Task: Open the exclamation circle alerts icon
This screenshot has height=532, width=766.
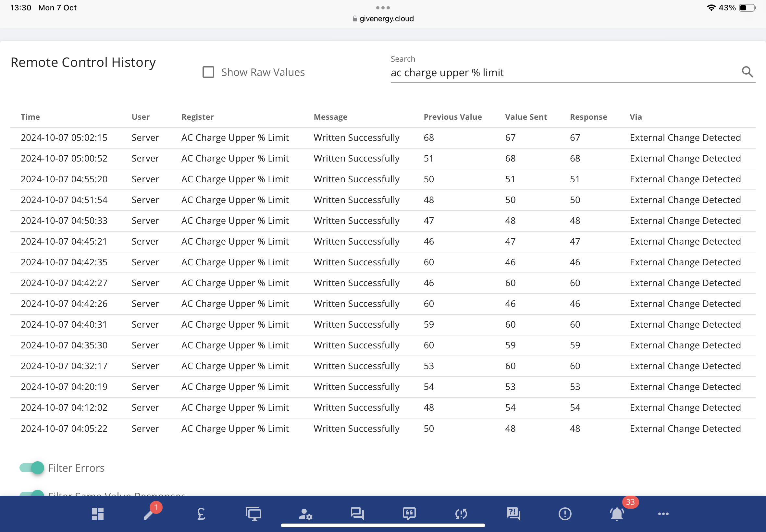Action: click(564, 514)
